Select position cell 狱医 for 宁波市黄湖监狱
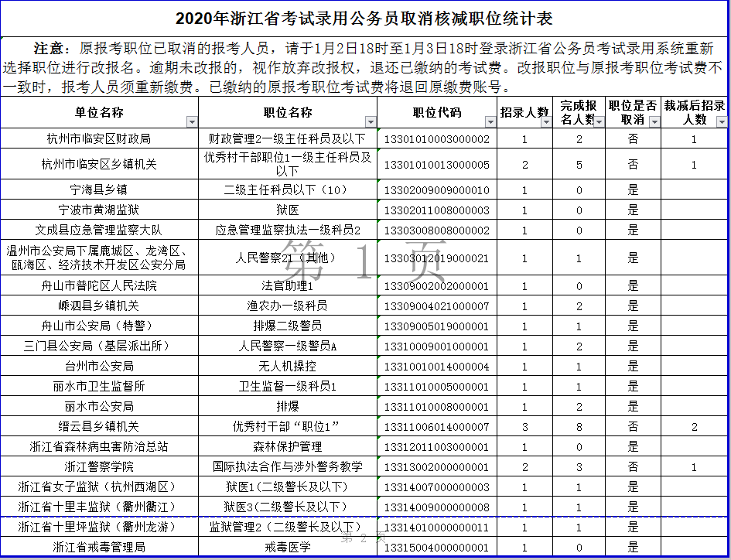Viewport: 731px width, 560px height. [x=288, y=210]
